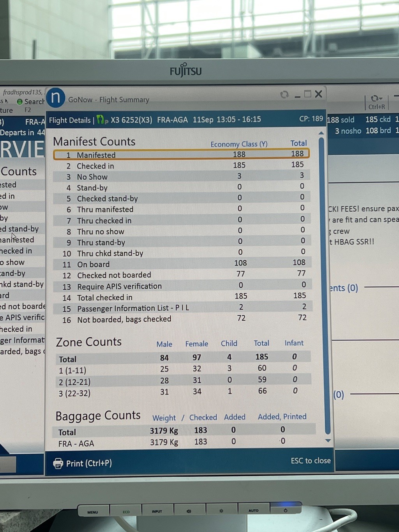Click the "ESC to close" label
This screenshot has width=399, height=532.
tap(311, 461)
